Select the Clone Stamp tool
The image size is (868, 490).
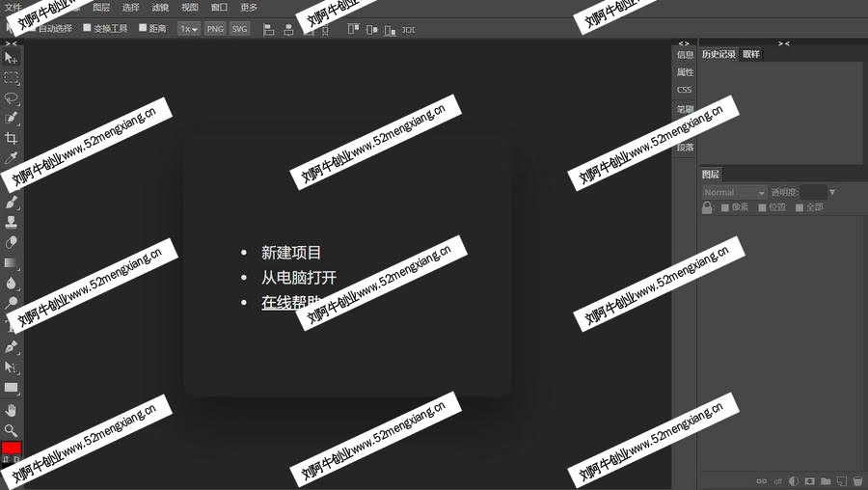click(11, 222)
